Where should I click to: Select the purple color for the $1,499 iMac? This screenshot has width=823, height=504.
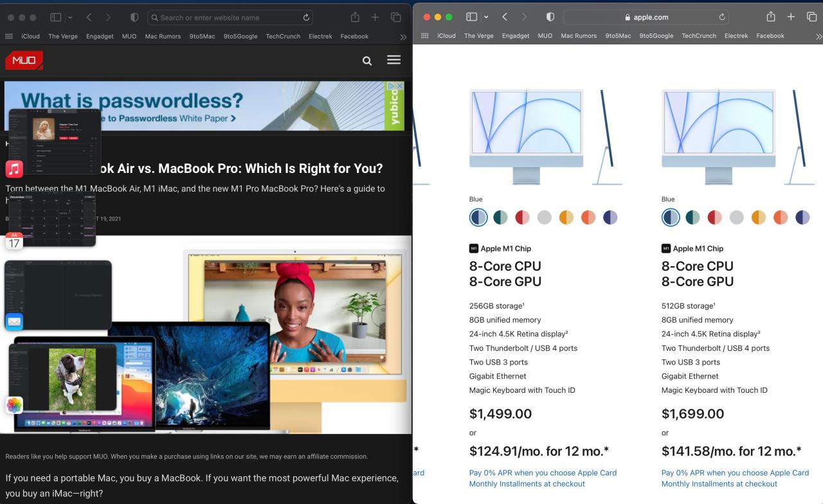(x=610, y=217)
